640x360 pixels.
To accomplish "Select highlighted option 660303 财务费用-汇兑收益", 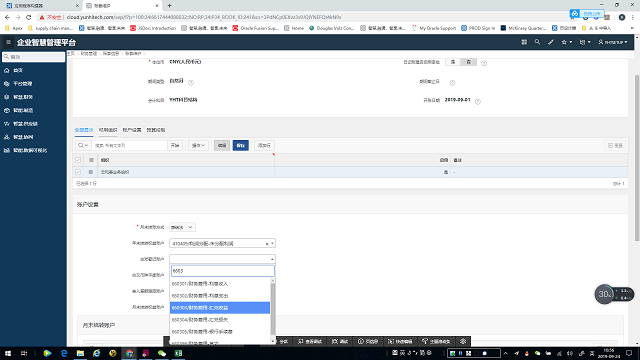I will click(220, 308).
